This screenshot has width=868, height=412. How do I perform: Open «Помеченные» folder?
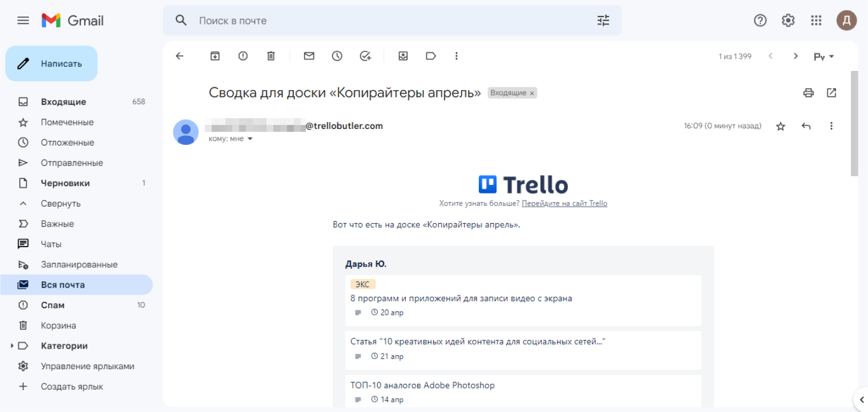(x=76, y=122)
